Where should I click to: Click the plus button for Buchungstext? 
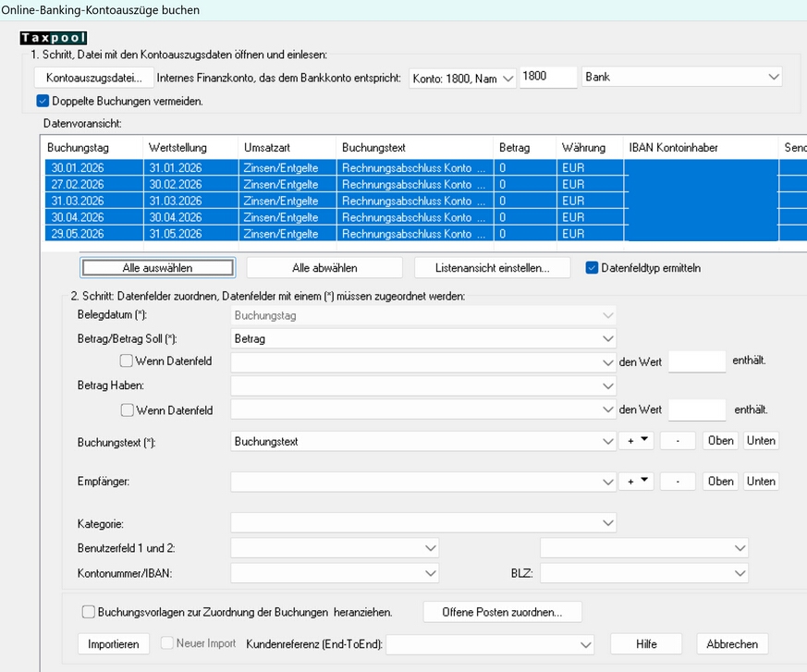636,441
